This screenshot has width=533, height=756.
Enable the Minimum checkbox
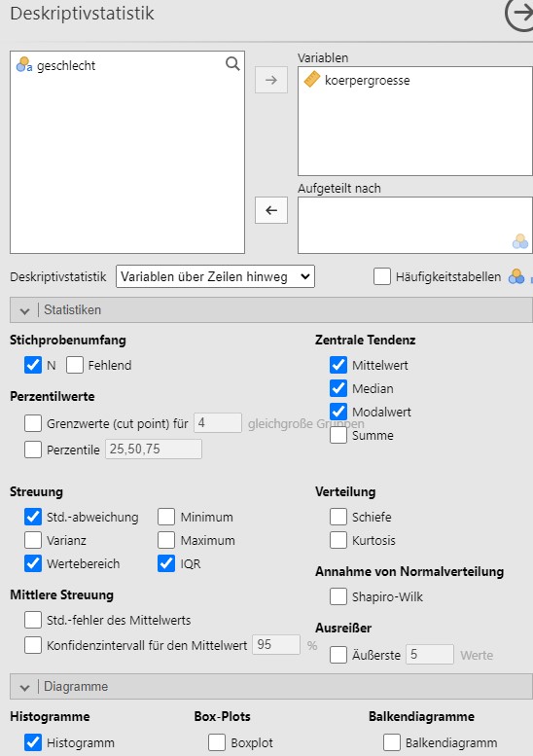pos(166,517)
